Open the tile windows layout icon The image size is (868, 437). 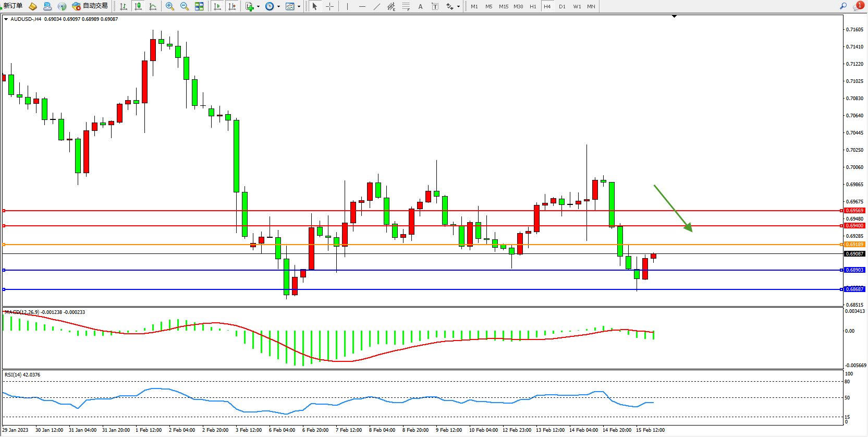click(x=199, y=6)
